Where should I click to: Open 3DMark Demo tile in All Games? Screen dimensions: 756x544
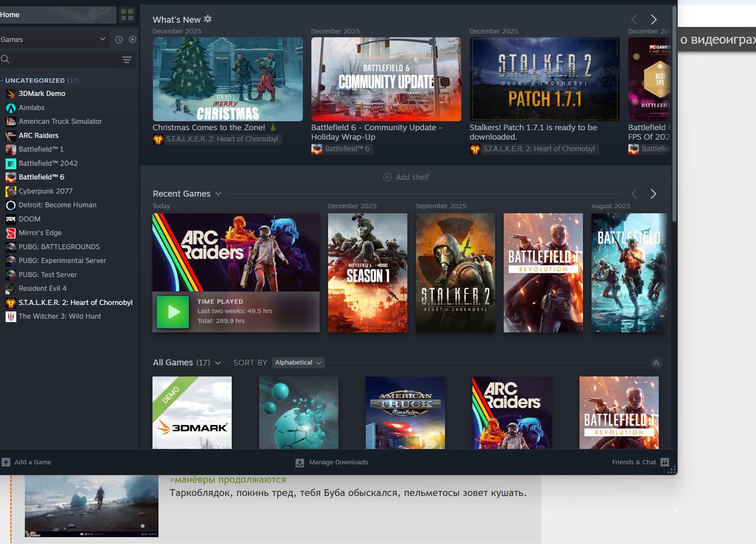pyautogui.click(x=192, y=412)
